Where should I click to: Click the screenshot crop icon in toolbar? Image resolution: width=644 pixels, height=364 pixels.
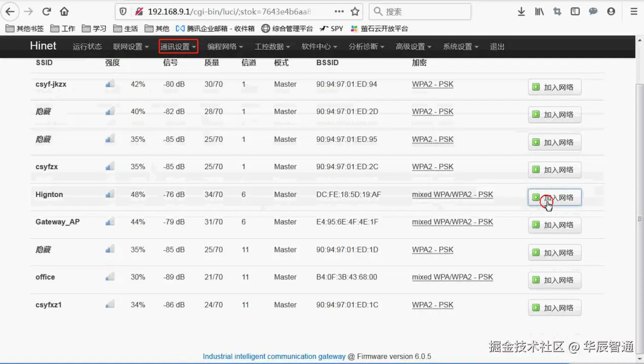(557, 11)
